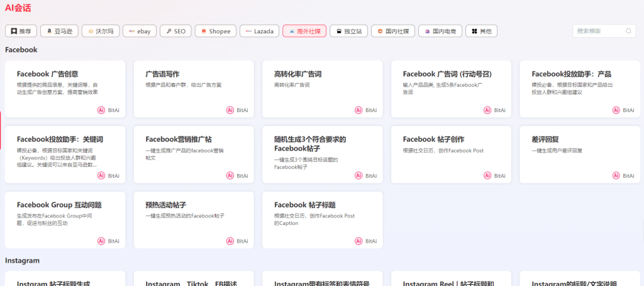Click BitAi icon on Facebook Group 互动问题 card
Screen dimensions: 644x286
pyautogui.click(x=101, y=241)
